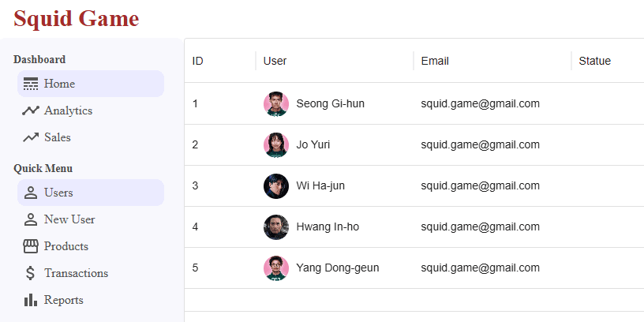Click Wi Ha-jun's avatar image
Image resolution: width=644 pixels, height=322 pixels.
(x=276, y=186)
